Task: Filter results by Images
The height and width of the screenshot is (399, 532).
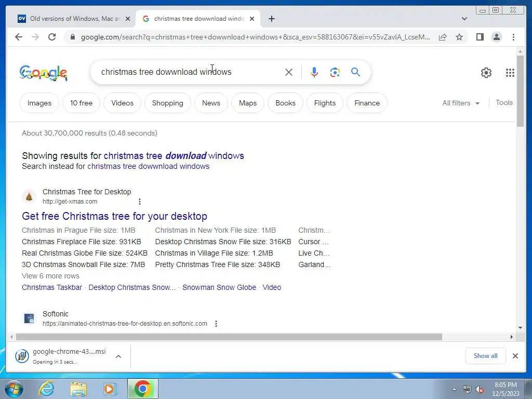Action: click(39, 103)
